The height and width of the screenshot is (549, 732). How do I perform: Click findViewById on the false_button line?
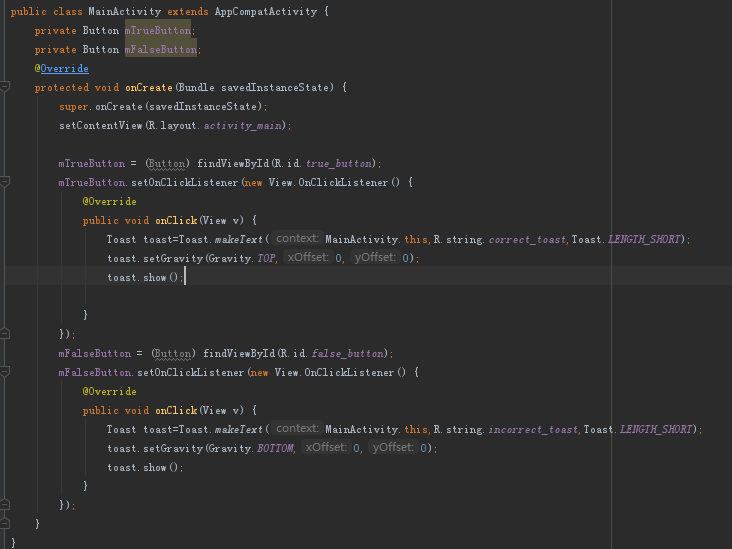(x=239, y=354)
